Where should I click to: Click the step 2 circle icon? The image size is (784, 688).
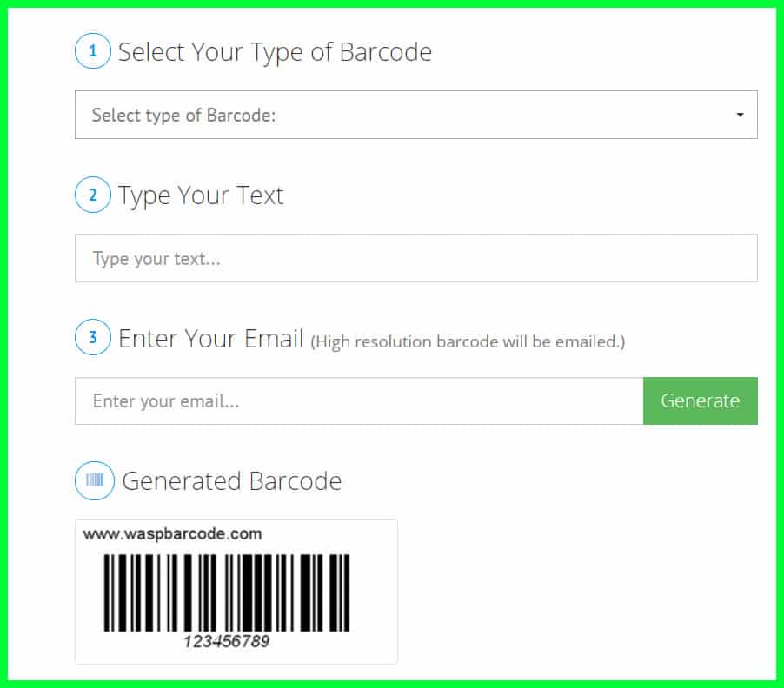click(92, 195)
